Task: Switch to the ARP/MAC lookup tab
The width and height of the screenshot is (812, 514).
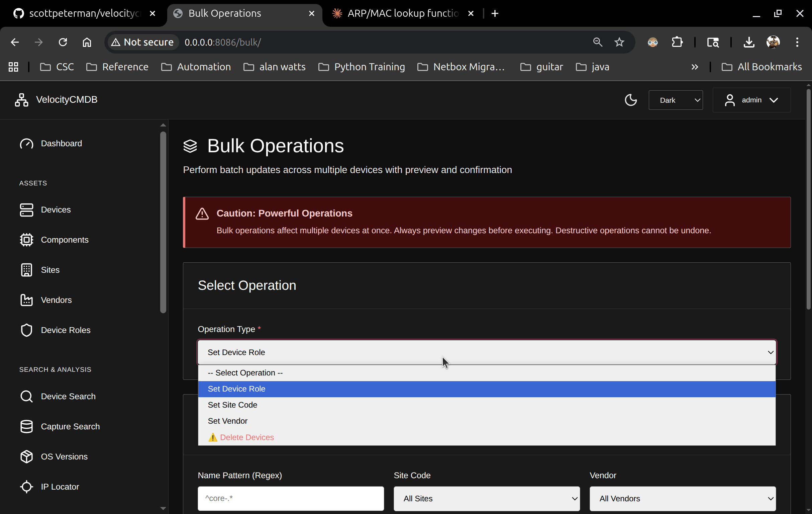Action: click(402, 13)
